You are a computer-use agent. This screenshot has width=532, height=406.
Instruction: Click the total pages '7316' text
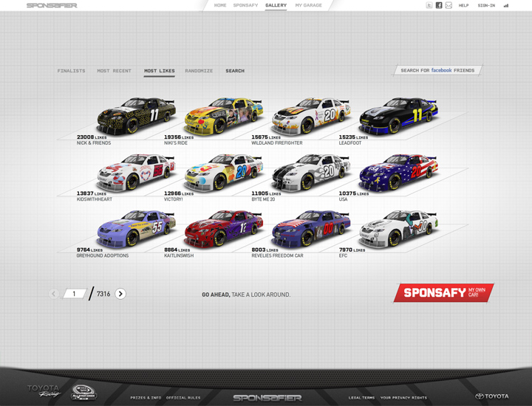pyautogui.click(x=103, y=294)
